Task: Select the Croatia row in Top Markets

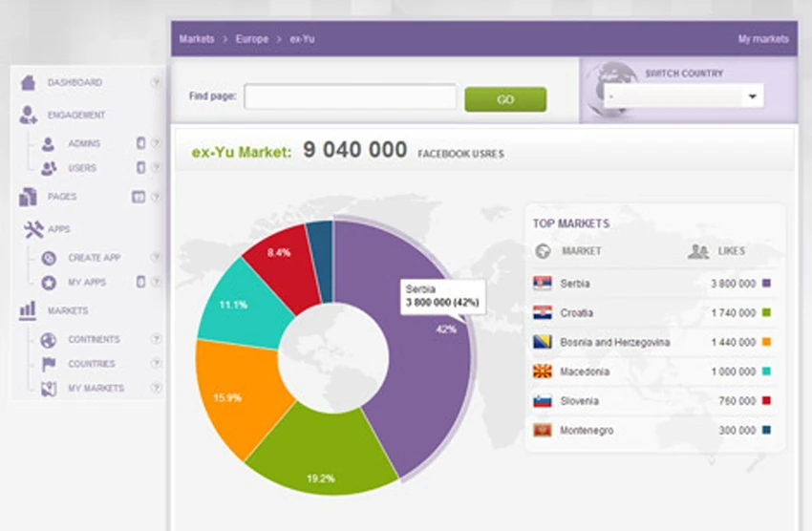Action: coord(653,313)
